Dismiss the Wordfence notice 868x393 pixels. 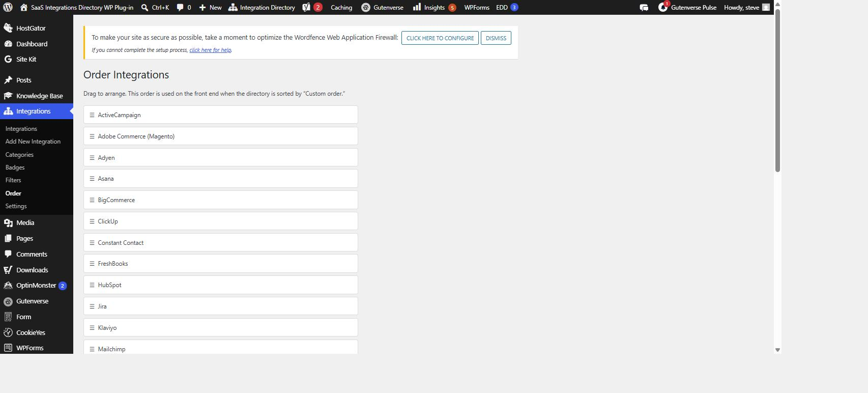point(496,38)
